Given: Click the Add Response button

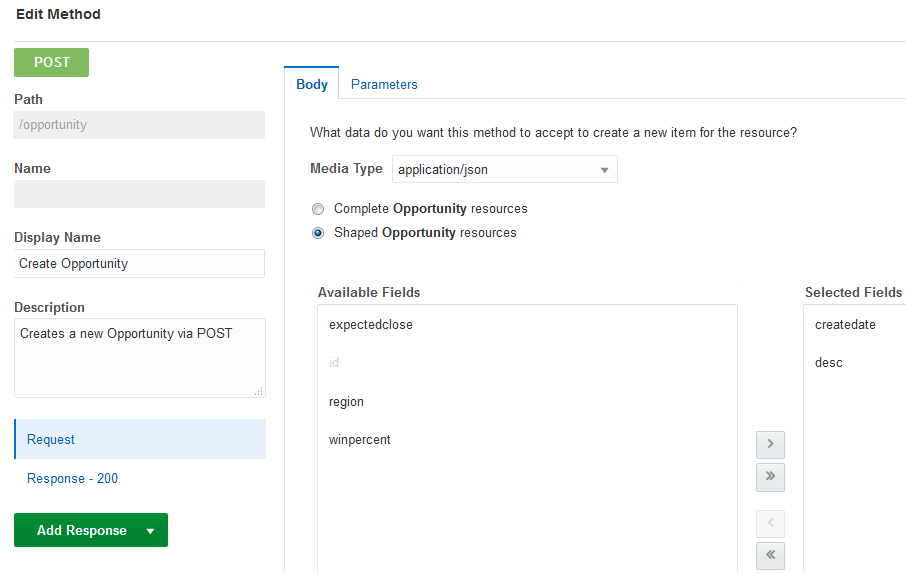Looking at the screenshot, I should pos(81,531).
